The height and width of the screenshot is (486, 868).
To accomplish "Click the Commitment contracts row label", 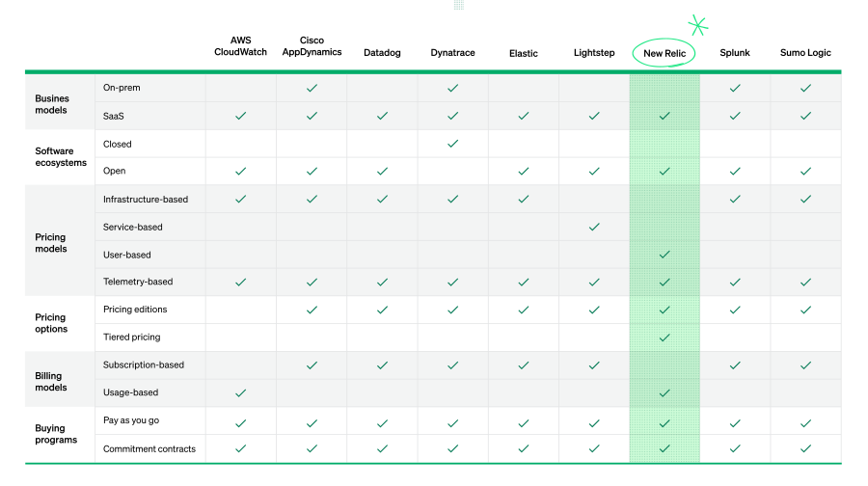I will click(x=149, y=448).
